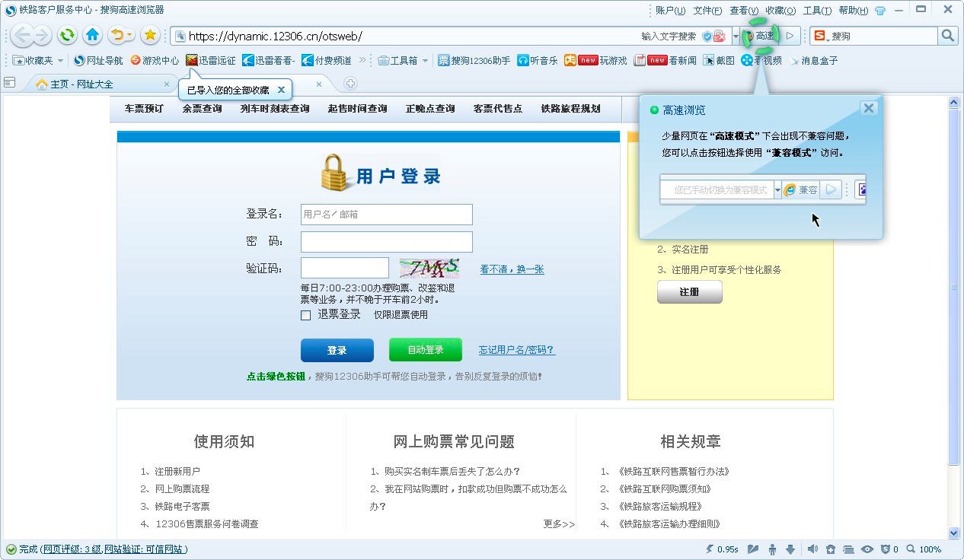Expand hidden bookmarks with the double chevron
This screenshot has width=964, height=560.
click(x=362, y=60)
